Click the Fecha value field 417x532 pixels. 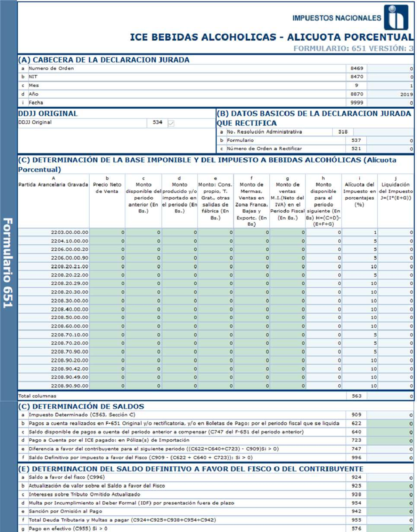(390, 103)
